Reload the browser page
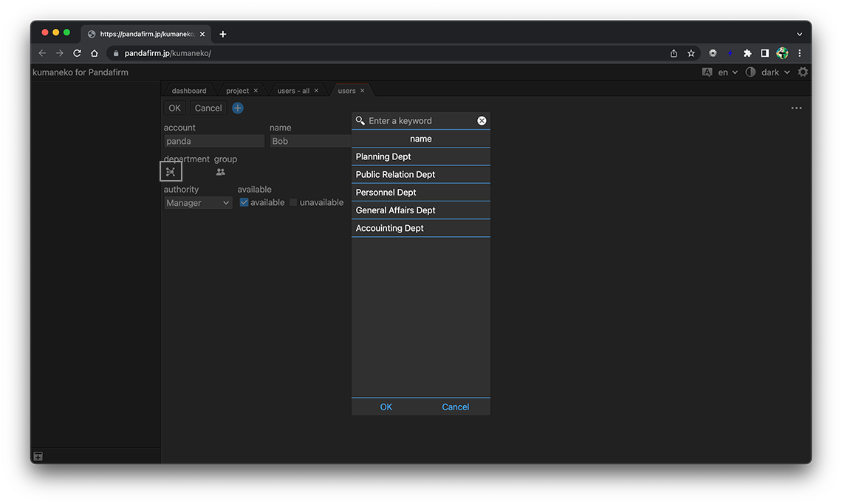This screenshot has height=504, width=842. (77, 53)
